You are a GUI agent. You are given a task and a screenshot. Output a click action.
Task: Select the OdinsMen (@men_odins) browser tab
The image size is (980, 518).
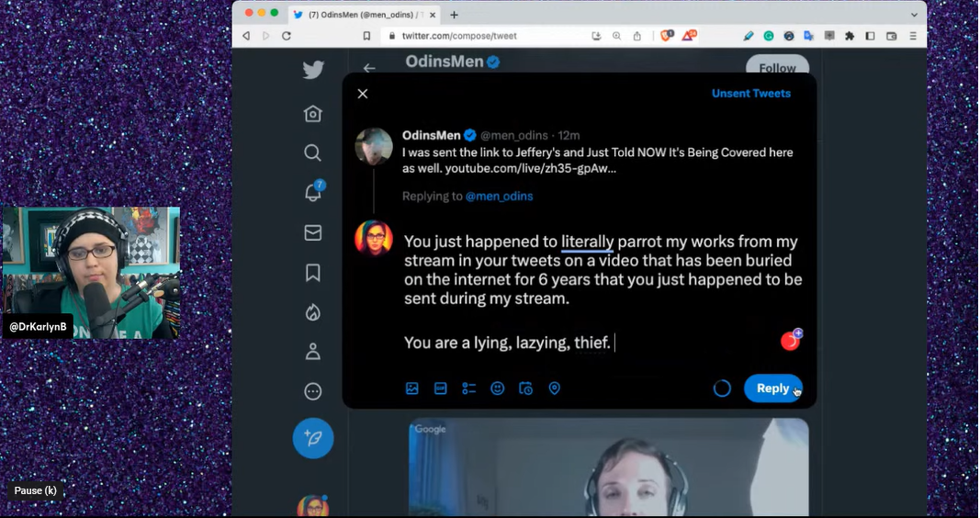tap(365, 15)
